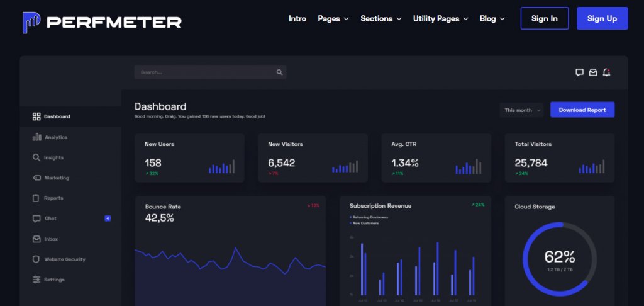Select the New Customers legend entry
The height and width of the screenshot is (306, 644).
(x=364, y=223)
